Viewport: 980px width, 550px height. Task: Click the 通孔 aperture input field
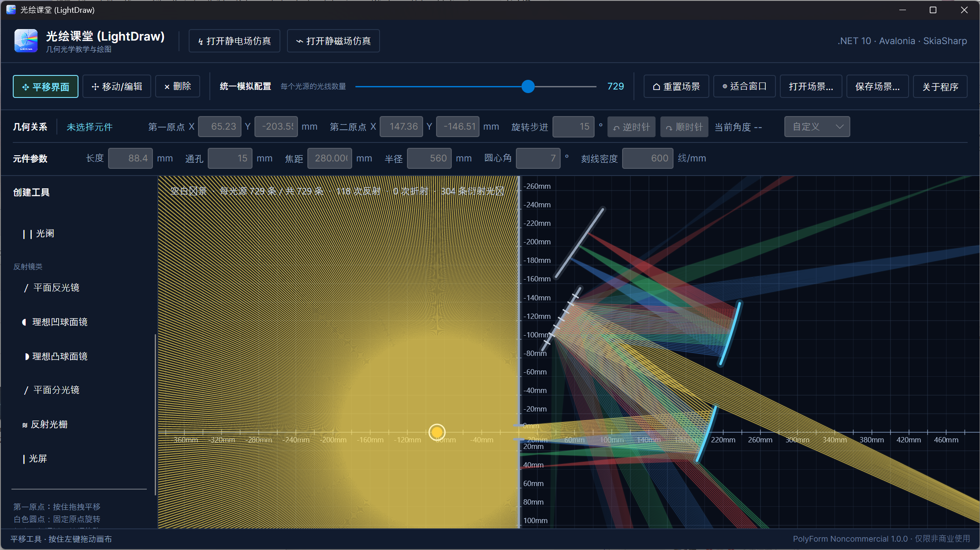click(x=230, y=158)
